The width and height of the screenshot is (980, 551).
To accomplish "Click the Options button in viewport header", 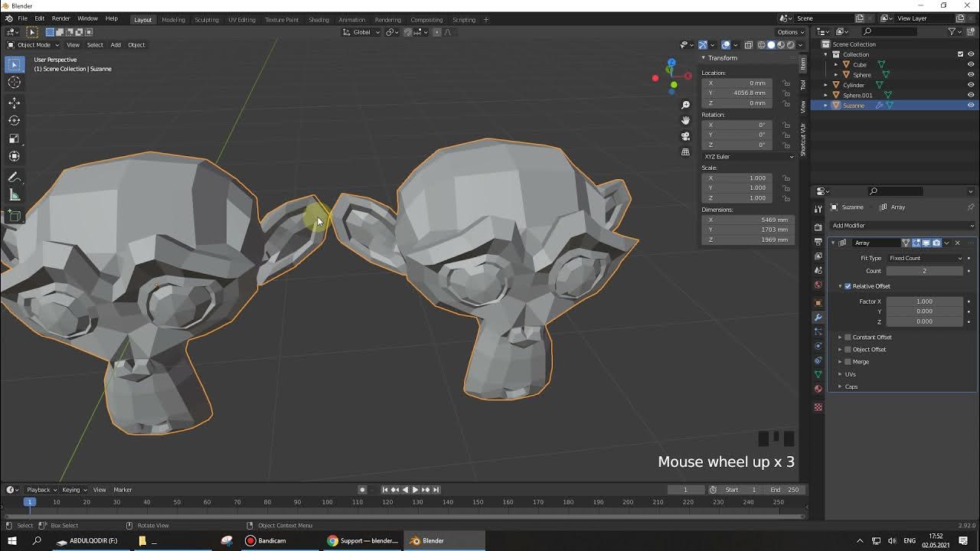I will click(x=790, y=32).
